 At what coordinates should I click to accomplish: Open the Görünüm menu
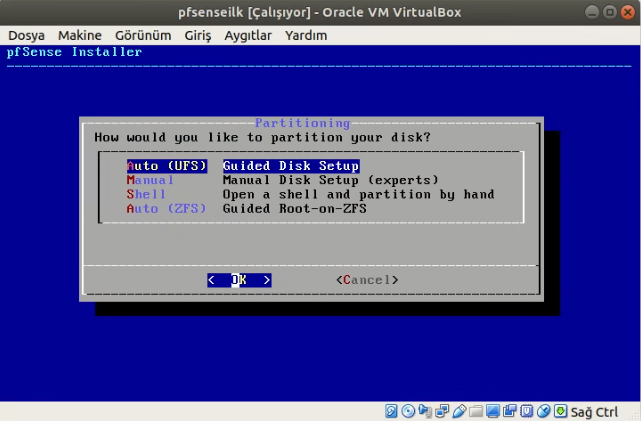pyautogui.click(x=143, y=36)
